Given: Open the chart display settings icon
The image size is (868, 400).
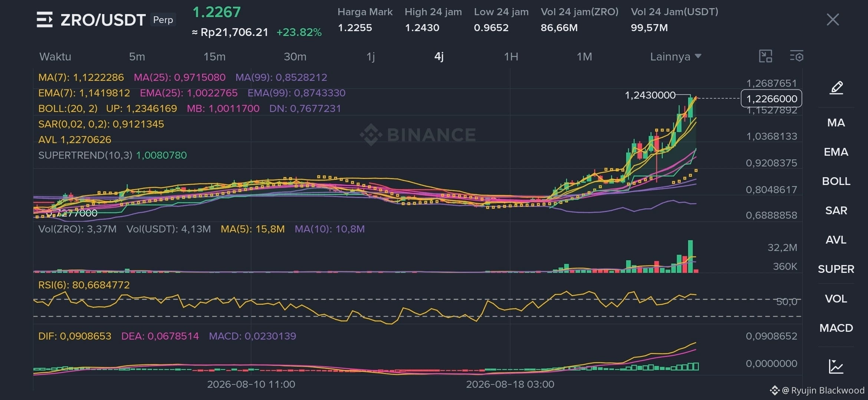Looking at the screenshot, I should point(796,56).
